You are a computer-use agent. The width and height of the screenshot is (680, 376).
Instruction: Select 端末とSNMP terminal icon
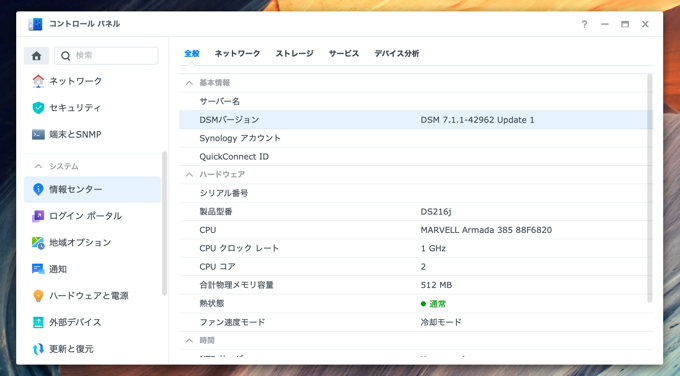38,134
